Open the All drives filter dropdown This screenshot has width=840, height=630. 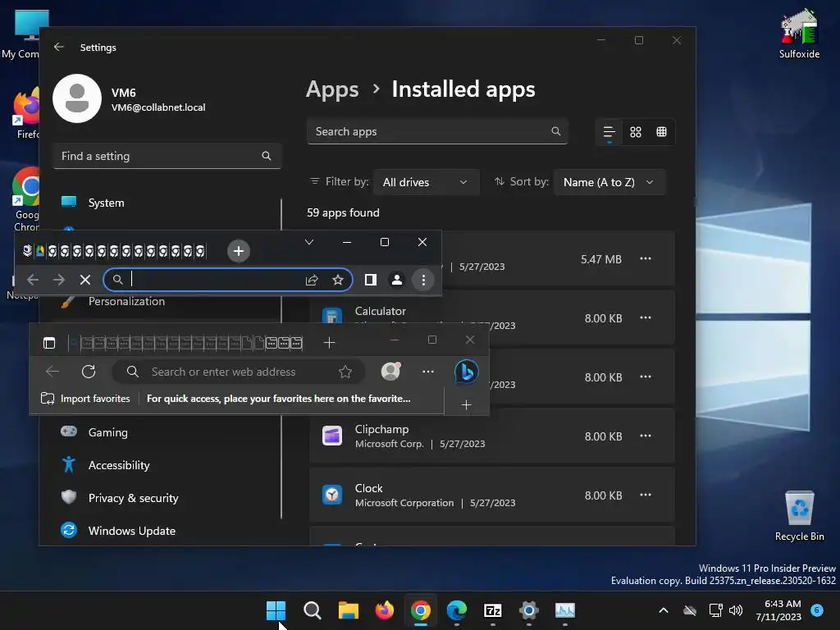pyautogui.click(x=426, y=182)
